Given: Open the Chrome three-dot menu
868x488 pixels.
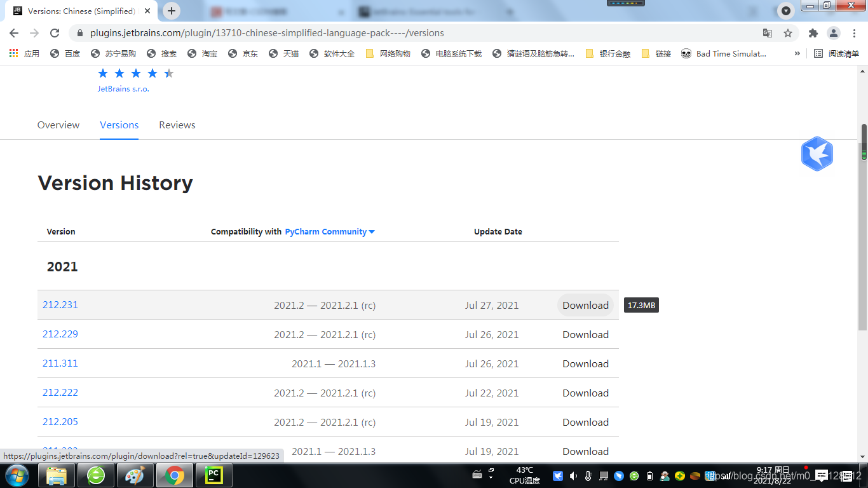Looking at the screenshot, I should pyautogui.click(x=853, y=33).
